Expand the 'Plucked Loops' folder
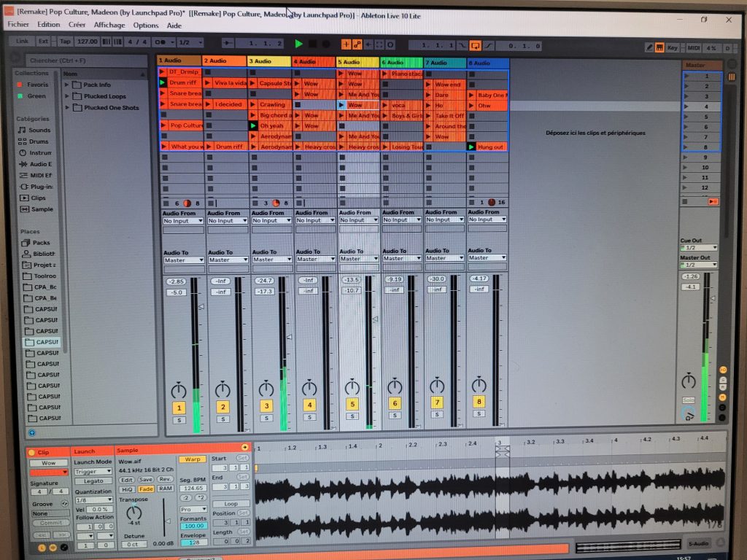Screen dimensions: 747x560 click(x=66, y=96)
